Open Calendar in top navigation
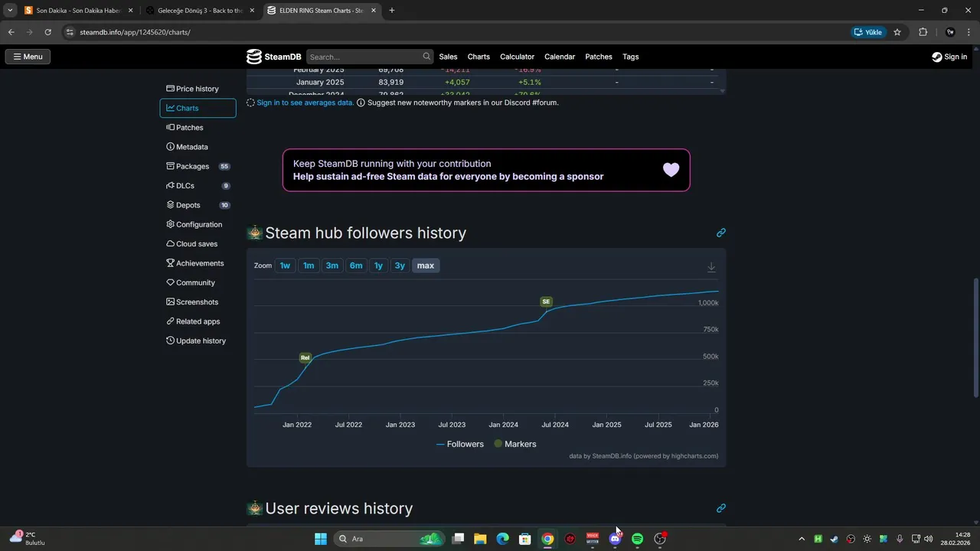 560,57
